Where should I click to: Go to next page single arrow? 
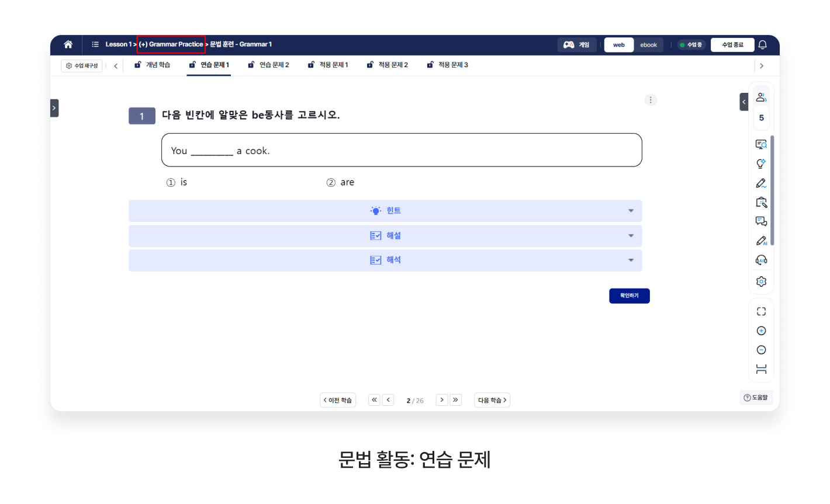pos(442,400)
